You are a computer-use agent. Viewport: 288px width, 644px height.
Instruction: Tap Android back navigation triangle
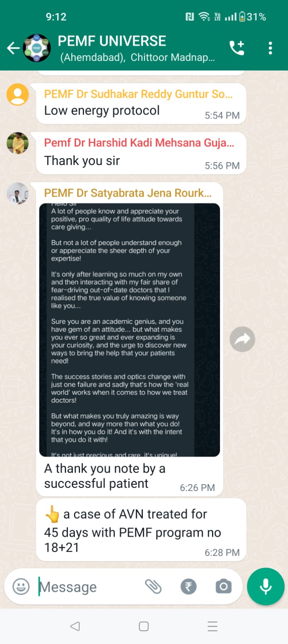coord(75,626)
